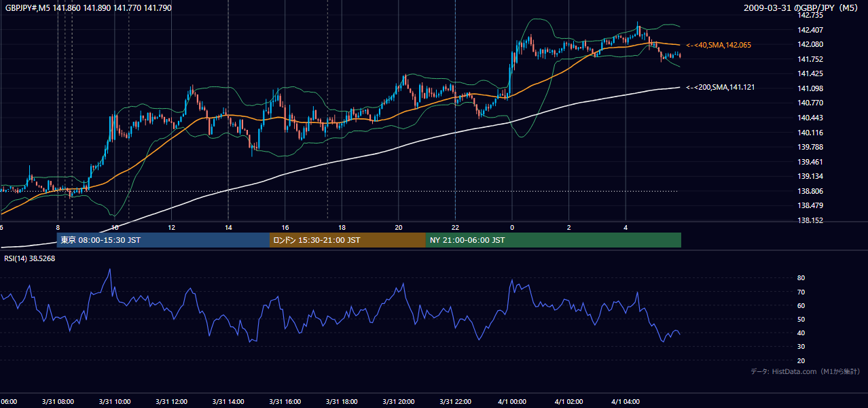Click price axis value 142.080
Image resolution: width=868 pixels, height=408 pixels.
[811, 44]
